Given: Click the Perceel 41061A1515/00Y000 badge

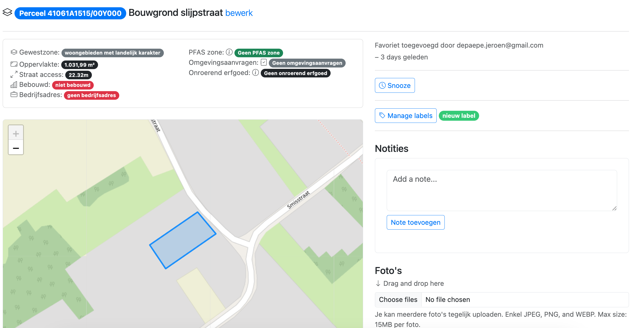Looking at the screenshot, I should pyautogui.click(x=70, y=13).
